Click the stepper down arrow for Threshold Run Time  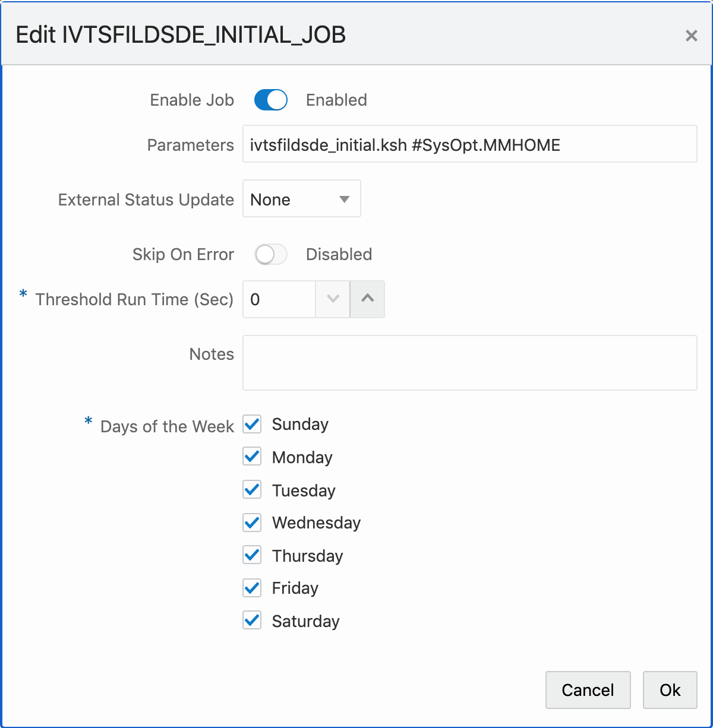coord(332,299)
